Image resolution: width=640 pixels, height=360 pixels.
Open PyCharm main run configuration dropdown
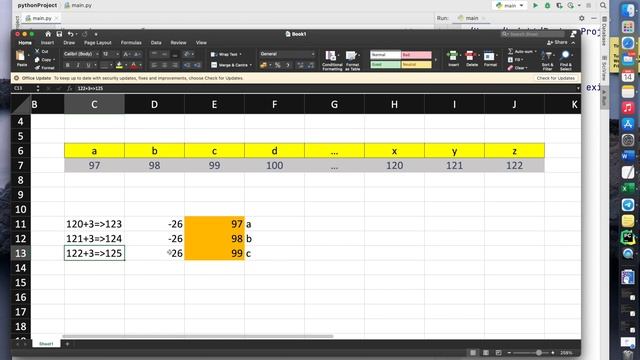point(510,5)
